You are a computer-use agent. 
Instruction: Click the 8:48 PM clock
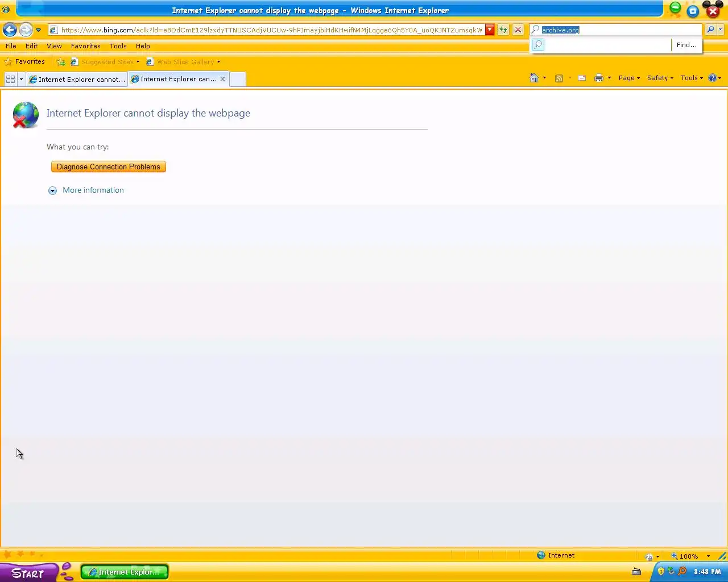pyautogui.click(x=707, y=572)
